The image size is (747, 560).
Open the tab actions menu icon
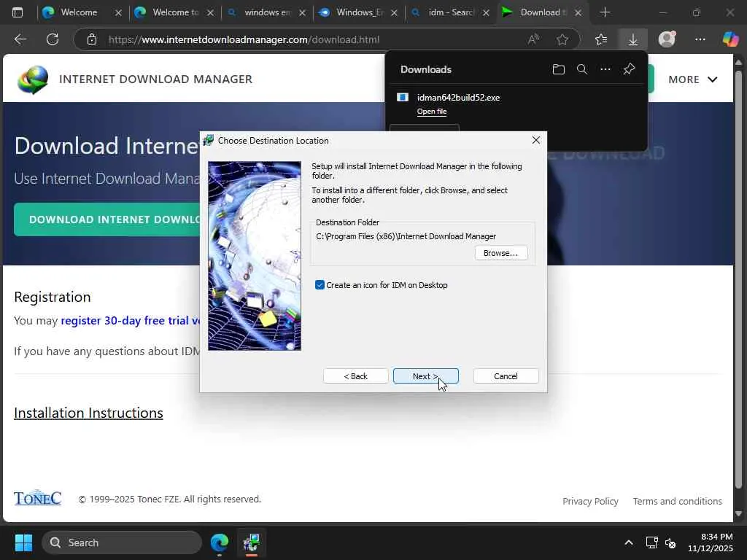point(18,12)
